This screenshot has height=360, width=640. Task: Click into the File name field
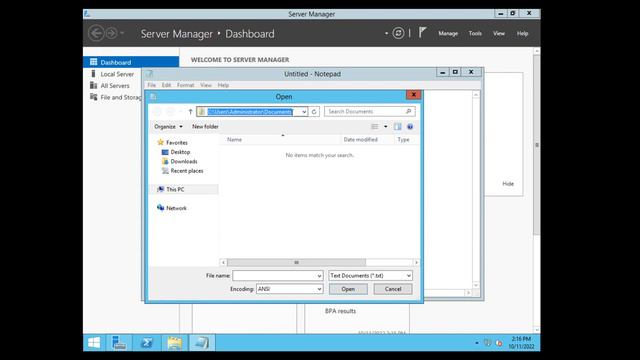(x=274, y=276)
